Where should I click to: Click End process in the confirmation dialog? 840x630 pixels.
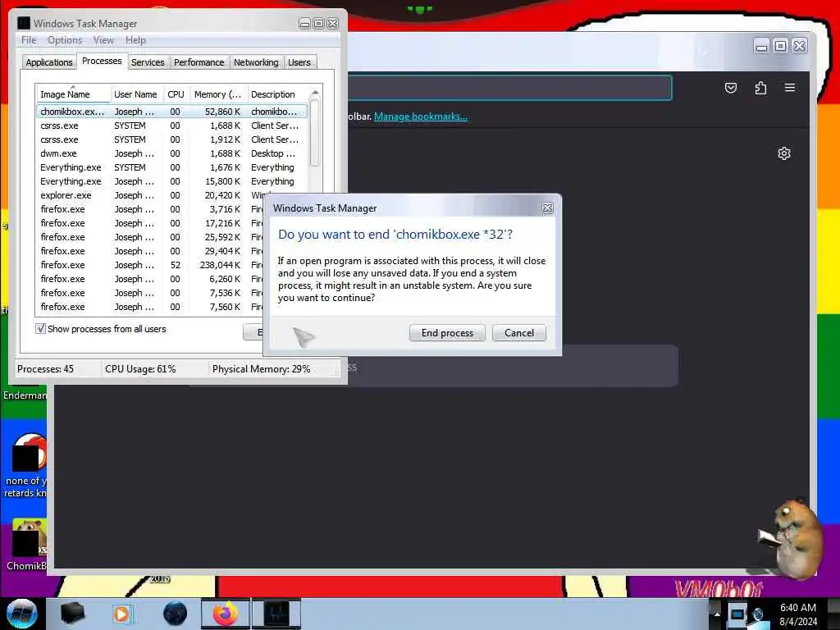pos(447,333)
